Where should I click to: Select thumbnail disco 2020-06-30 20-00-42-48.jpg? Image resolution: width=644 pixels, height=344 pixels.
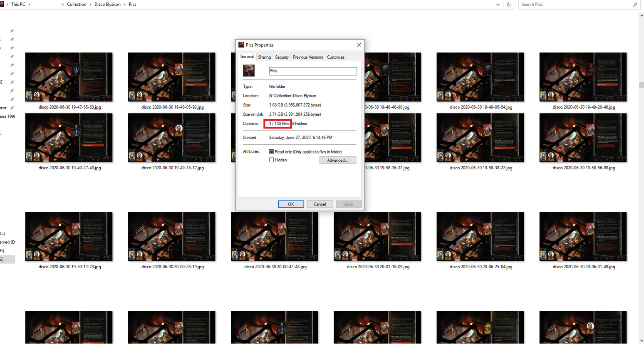tap(275, 237)
